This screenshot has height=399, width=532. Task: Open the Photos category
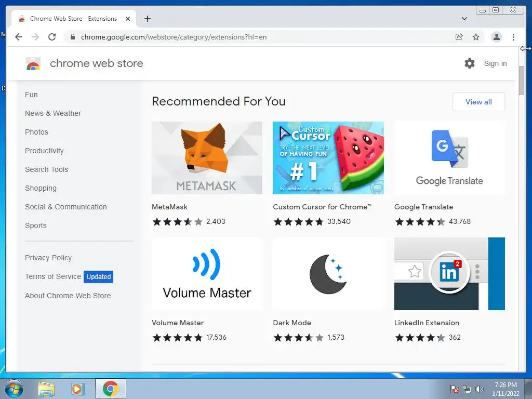click(x=36, y=132)
